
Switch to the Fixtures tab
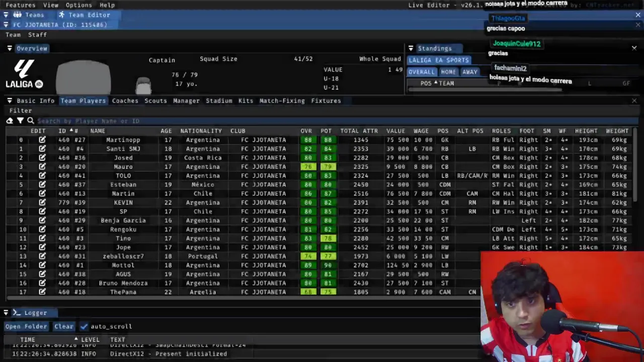[x=326, y=101]
